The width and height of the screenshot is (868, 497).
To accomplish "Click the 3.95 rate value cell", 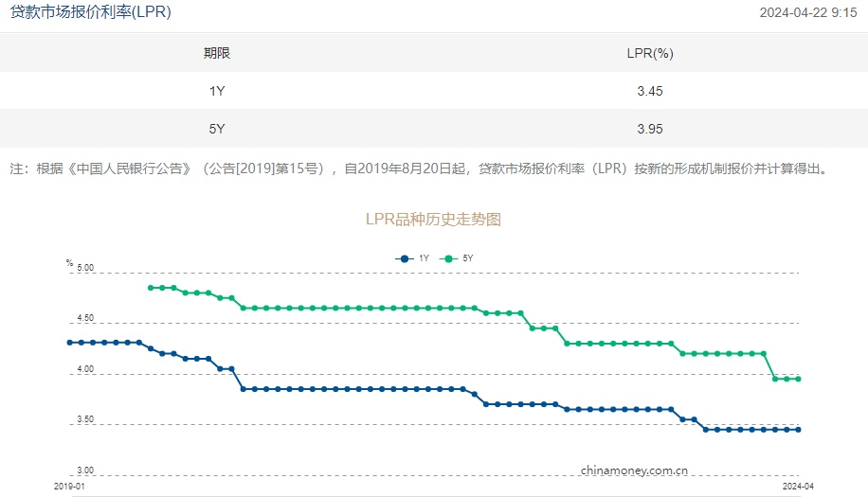I will coord(650,129).
